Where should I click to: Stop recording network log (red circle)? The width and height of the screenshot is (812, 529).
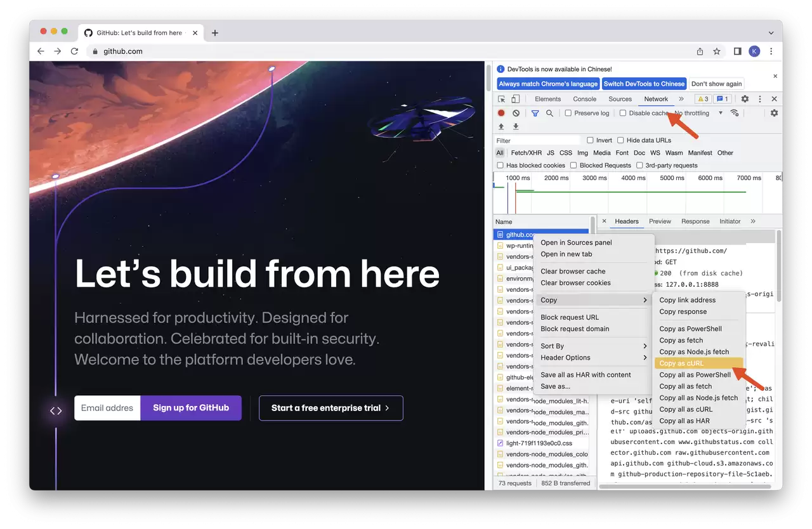[x=501, y=113]
